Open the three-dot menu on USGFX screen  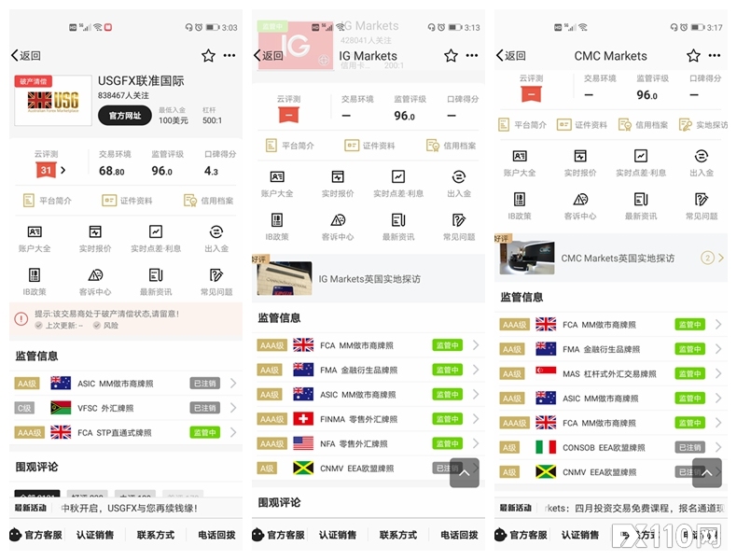229,55
